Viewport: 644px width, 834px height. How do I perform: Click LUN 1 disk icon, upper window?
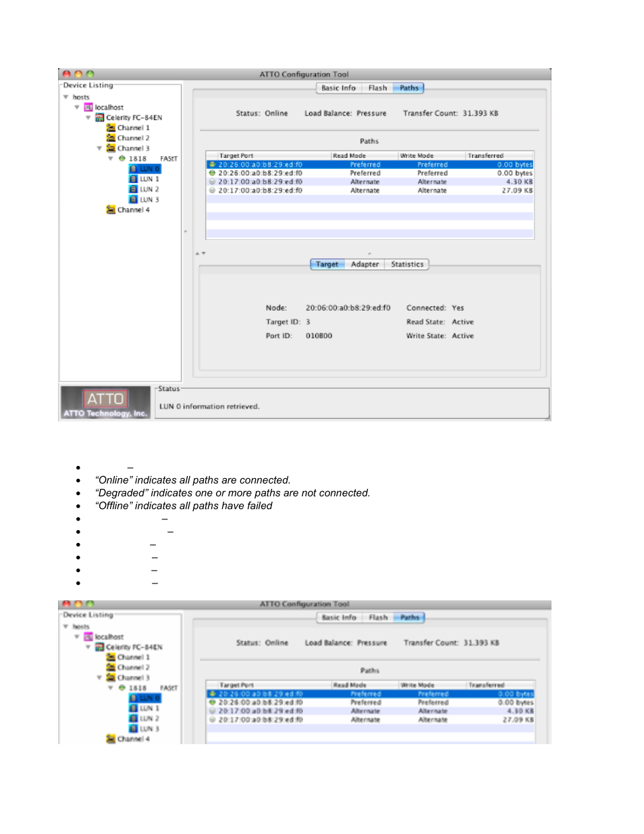pos(134,179)
